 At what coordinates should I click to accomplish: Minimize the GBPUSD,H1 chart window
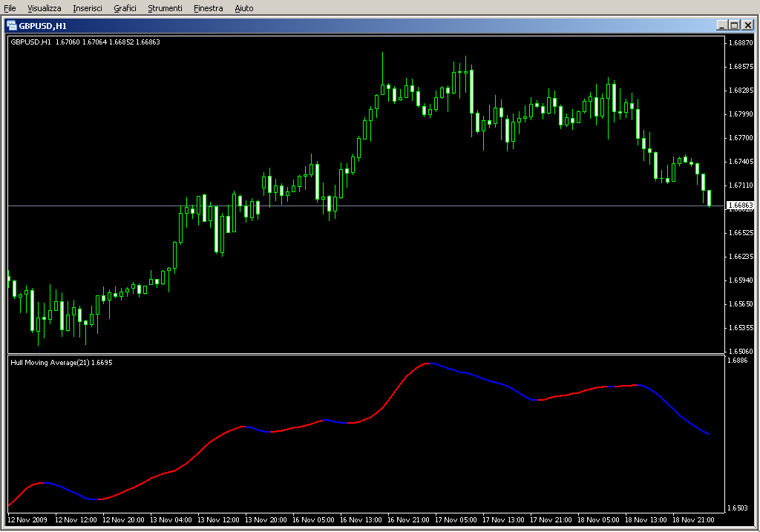(x=722, y=25)
